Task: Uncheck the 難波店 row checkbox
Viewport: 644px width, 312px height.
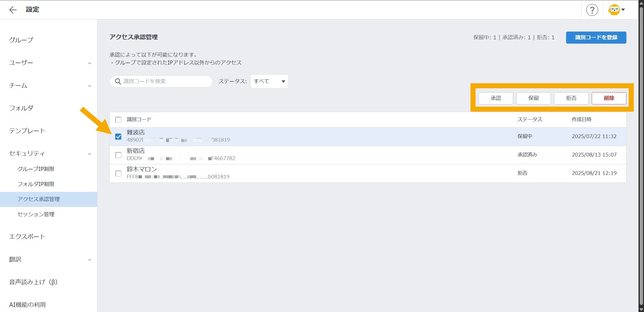Action: 118,137
